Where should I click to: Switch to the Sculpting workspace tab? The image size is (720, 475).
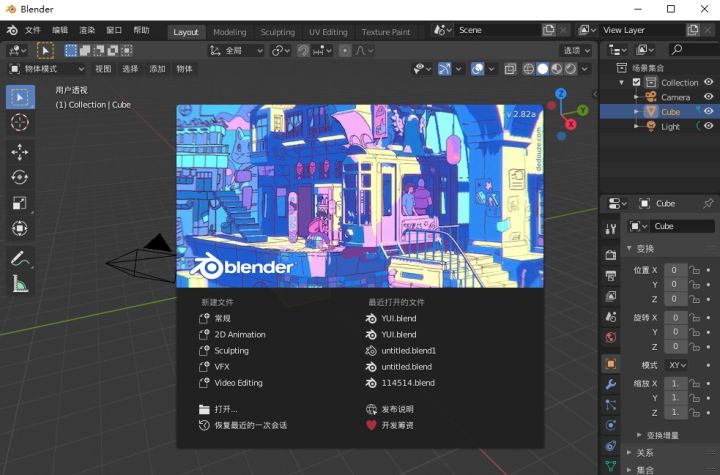click(278, 32)
